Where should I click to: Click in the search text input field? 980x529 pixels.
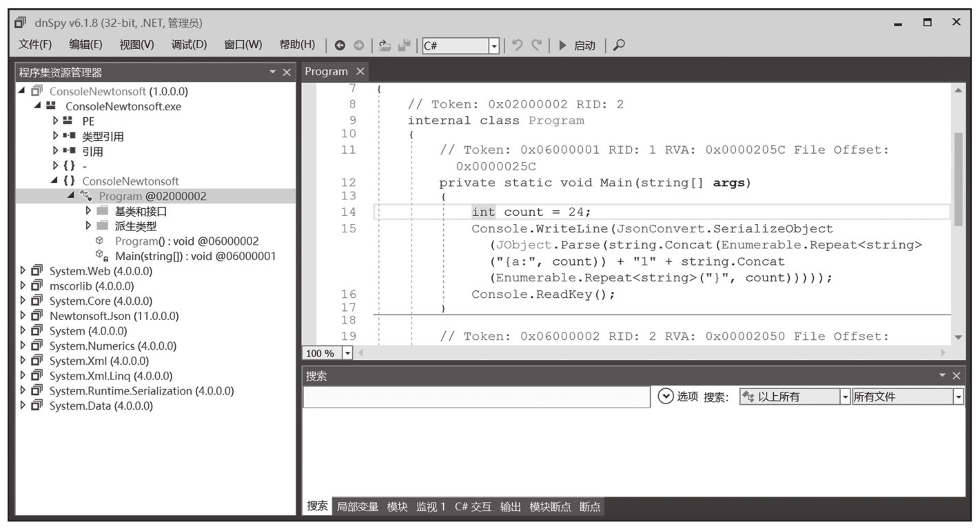click(x=476, y=397)
